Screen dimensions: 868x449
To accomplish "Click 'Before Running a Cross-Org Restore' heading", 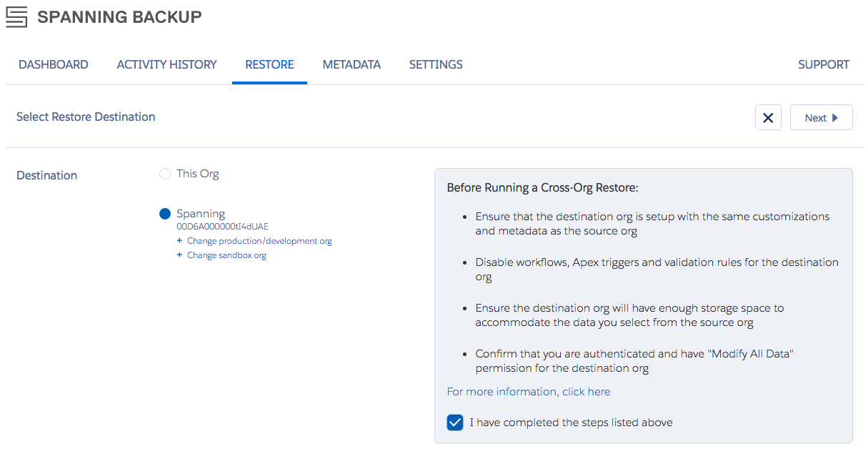I will [x=542, y=188].
